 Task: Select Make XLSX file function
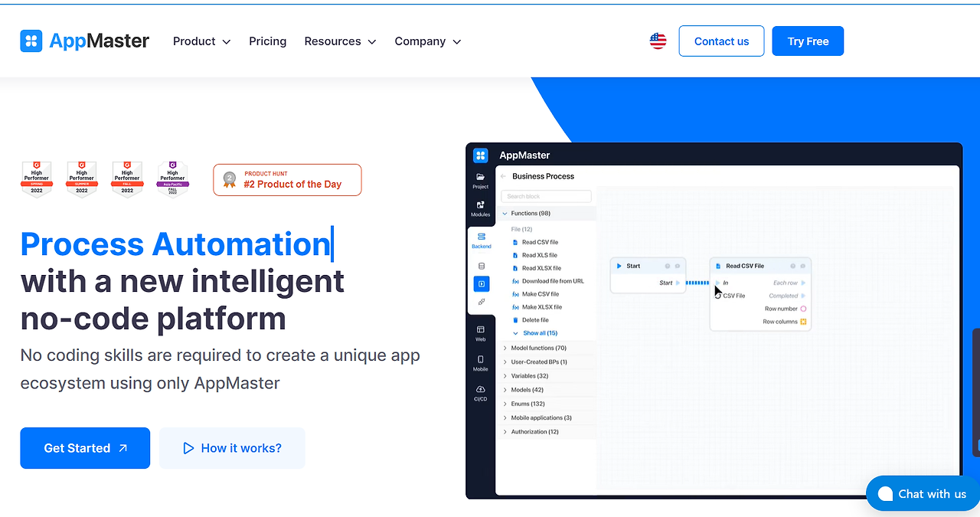537,307
